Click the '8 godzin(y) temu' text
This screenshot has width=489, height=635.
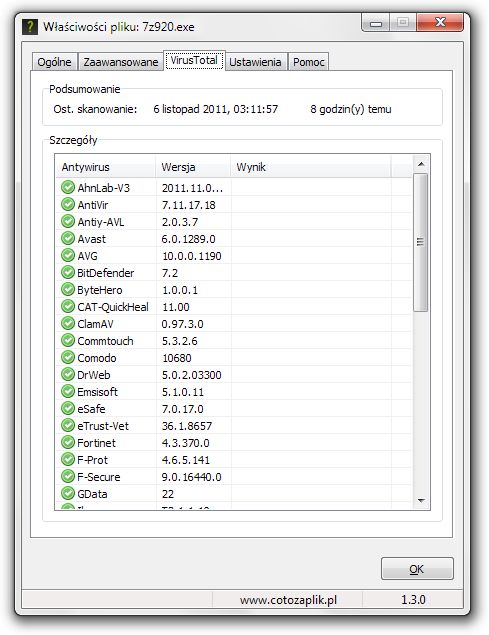(x=351, y=109)
